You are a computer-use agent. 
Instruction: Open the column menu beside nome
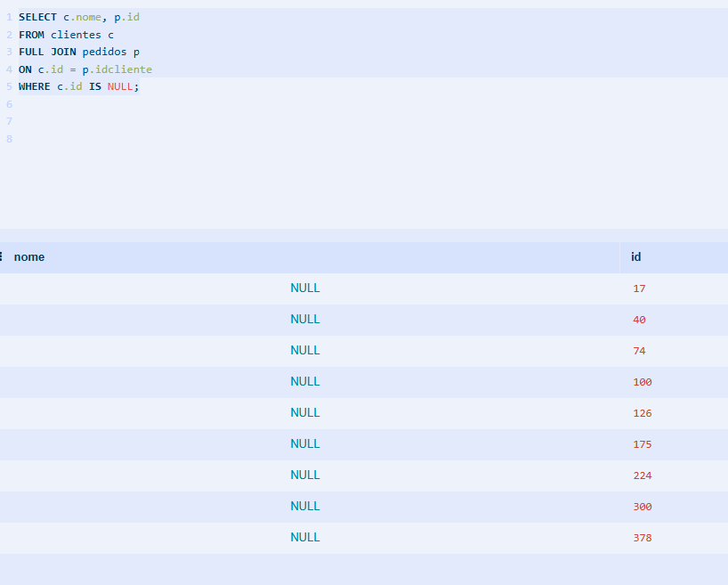[x=2, y=256]
